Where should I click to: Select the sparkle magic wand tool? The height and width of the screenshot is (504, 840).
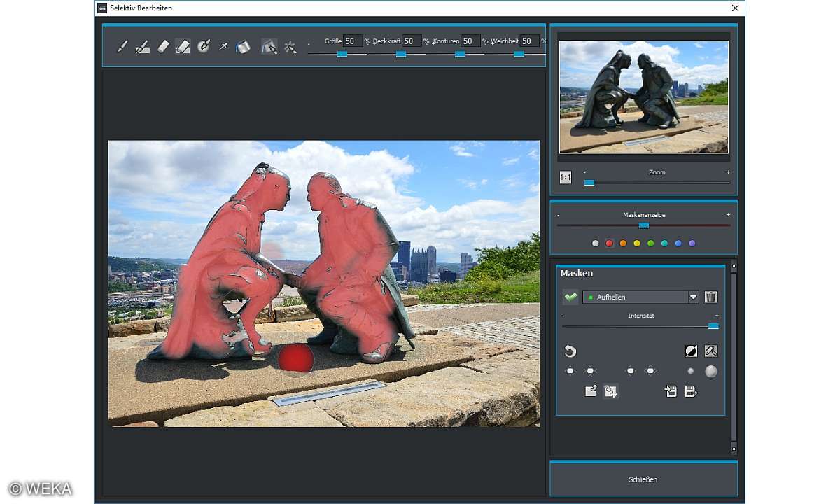click(x=290, y=47)
